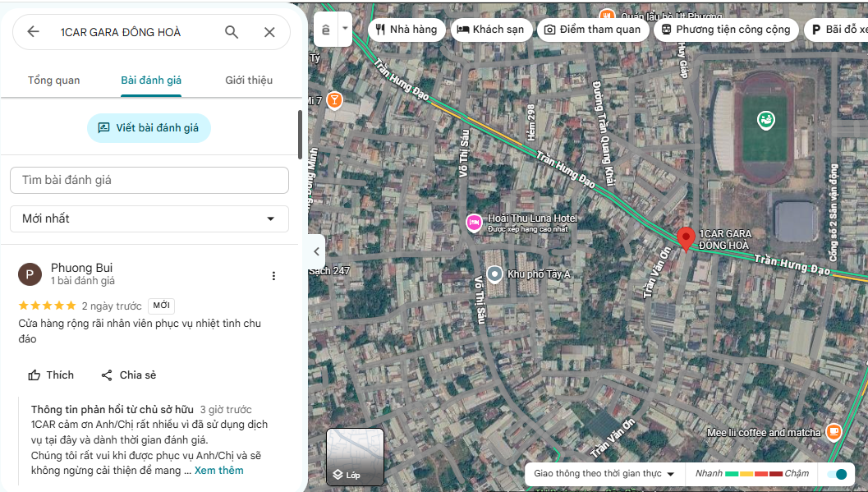868x492 pixels.
Task: Click the Mee lii coffee and matcha label
Action: [x=764, y=433]
